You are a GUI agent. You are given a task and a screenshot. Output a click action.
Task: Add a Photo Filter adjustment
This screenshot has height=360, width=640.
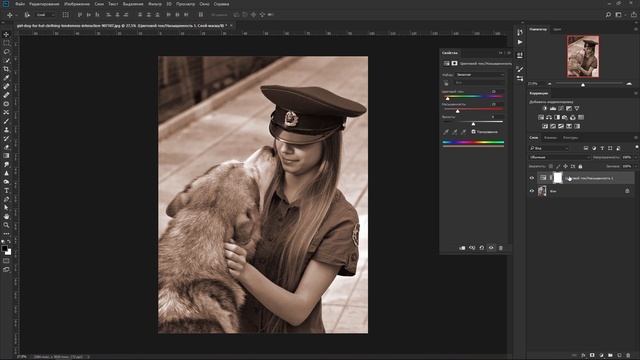(565, 118)
